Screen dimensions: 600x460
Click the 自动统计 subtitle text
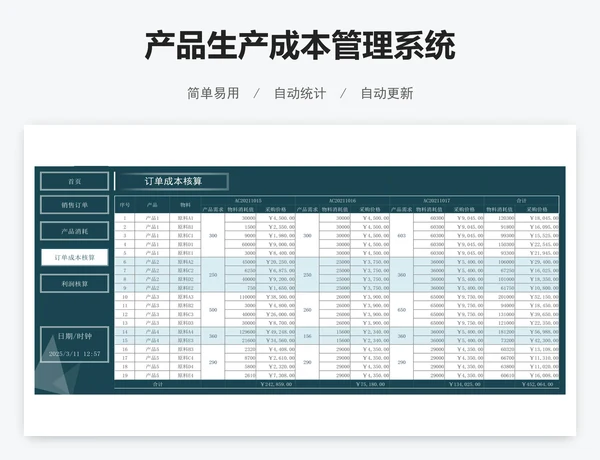click(300, 93)
